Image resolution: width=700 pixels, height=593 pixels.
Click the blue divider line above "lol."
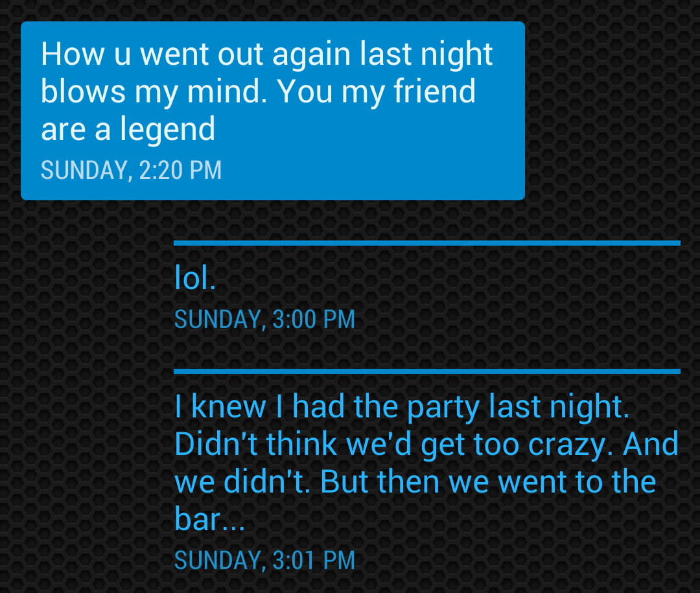click(426, 243)
